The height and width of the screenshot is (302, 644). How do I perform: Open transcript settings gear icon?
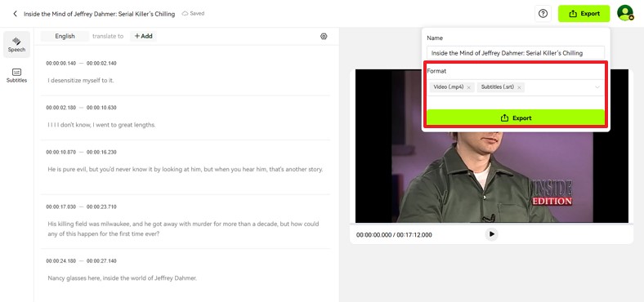point(324,36)
